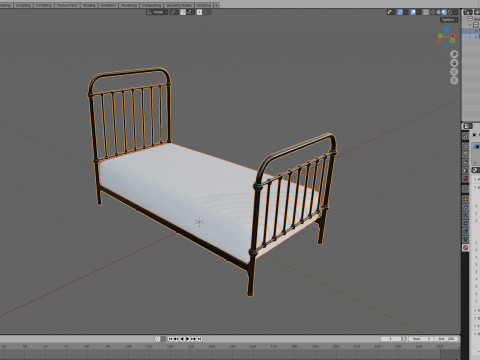Open the properties editor type menu
The width and height of the screenshot is (480, 360).
click(468, 126)
